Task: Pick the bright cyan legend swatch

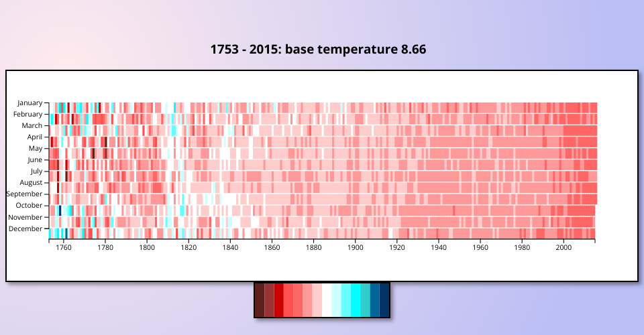Action: pyautogui.click(x=356, y=299)
